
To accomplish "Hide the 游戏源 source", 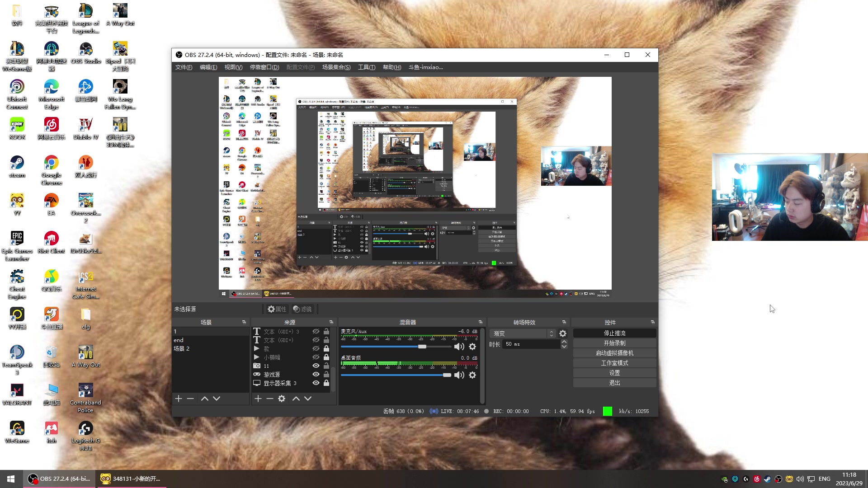I will (316, 374).
